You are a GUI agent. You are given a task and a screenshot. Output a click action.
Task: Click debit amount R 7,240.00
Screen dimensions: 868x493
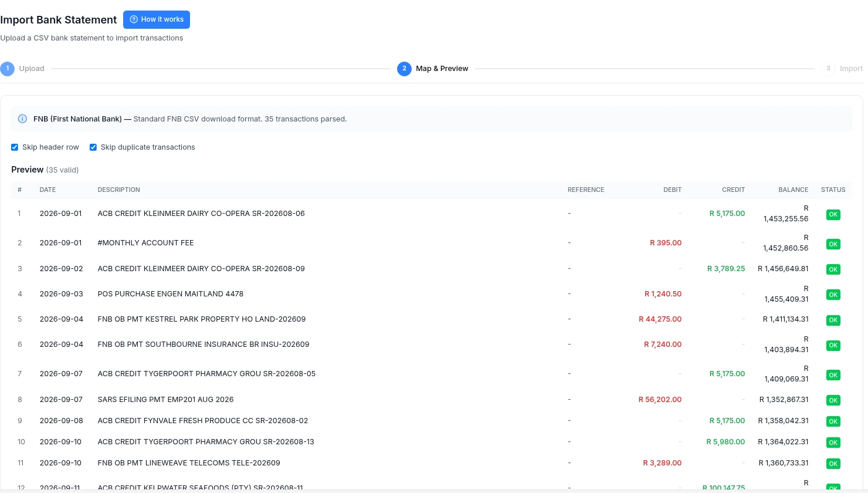pyautogui.click(x=663, y=345)
